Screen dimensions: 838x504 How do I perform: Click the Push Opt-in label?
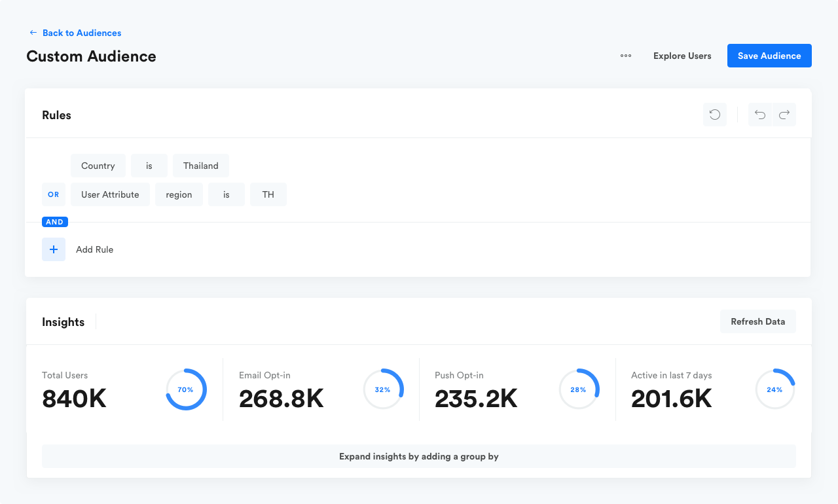coord(459,375)
